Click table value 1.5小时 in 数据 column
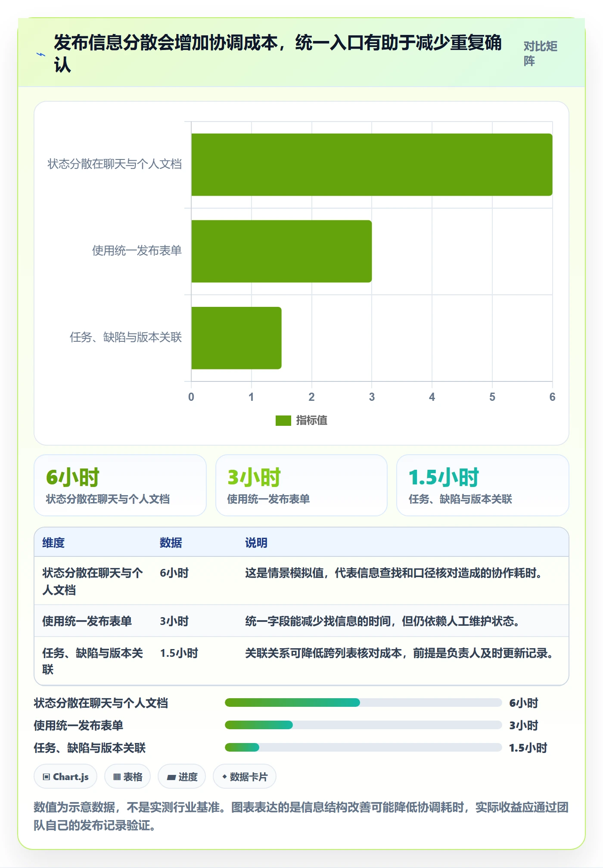 tap(179, 653)
